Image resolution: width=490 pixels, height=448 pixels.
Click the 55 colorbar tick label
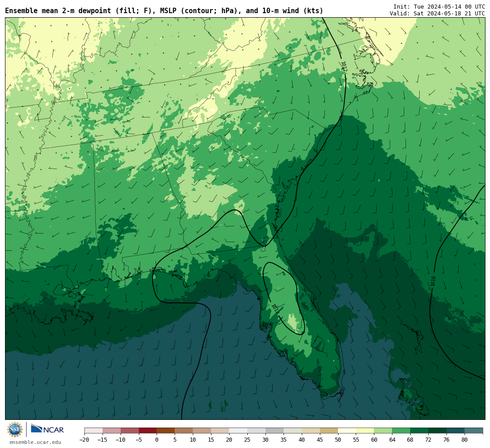coord(356,440)
